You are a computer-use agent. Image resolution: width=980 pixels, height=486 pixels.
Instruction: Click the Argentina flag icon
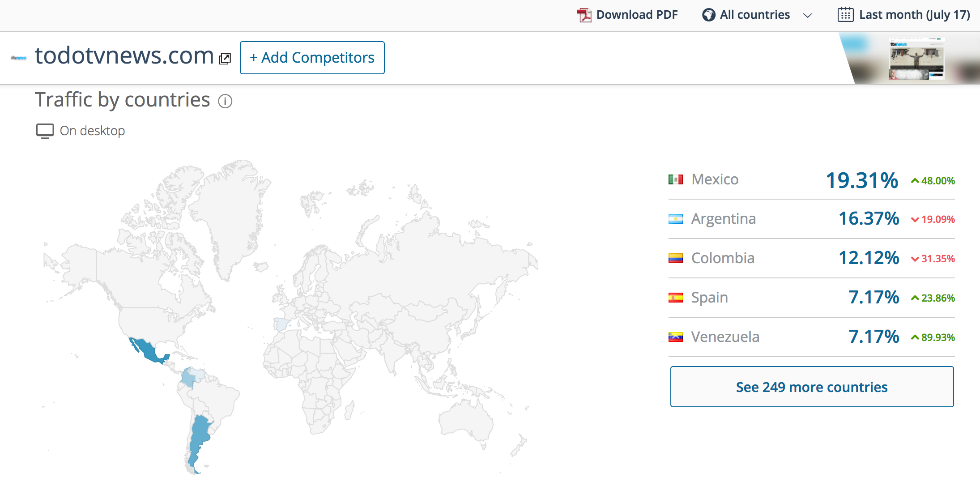coord(675,219)
